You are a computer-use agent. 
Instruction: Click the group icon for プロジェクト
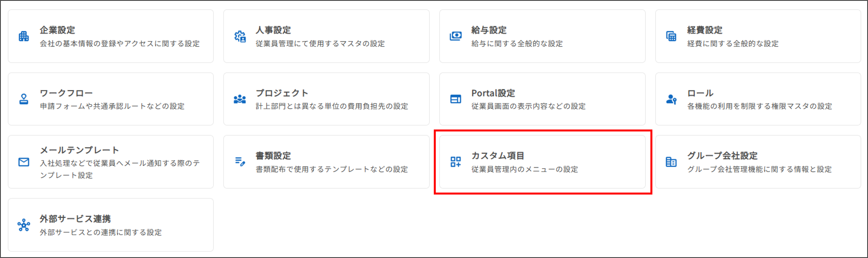[x=240, y=99]
